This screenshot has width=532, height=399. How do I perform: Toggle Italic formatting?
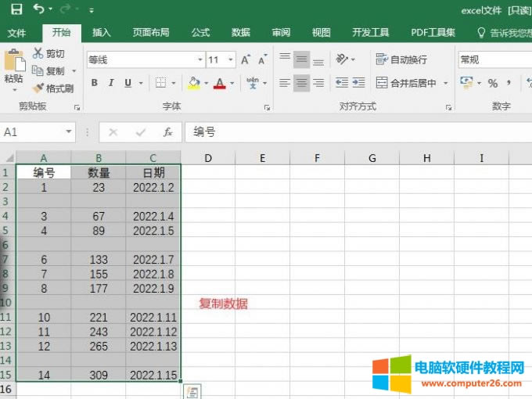pyautogui.click(x=111, y=83)
